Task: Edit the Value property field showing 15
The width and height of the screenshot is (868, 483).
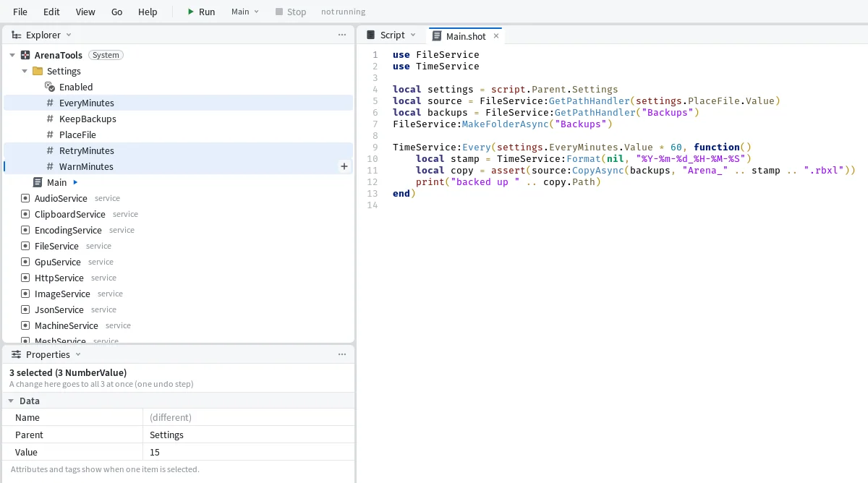Action: coord(249,452)
